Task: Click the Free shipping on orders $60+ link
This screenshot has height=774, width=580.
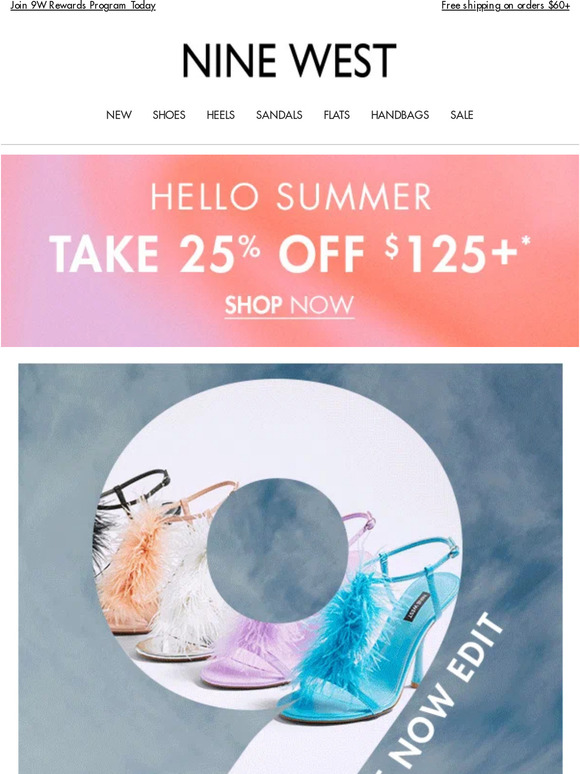Action: click(x=505, y=5)
